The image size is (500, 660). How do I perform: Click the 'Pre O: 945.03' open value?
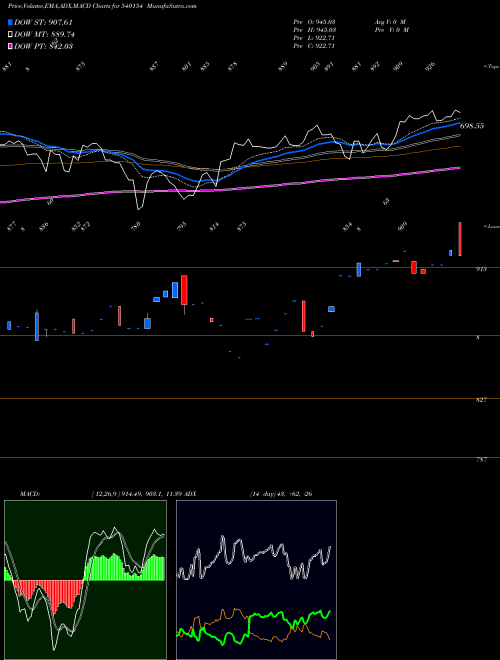tap(314, 21)
